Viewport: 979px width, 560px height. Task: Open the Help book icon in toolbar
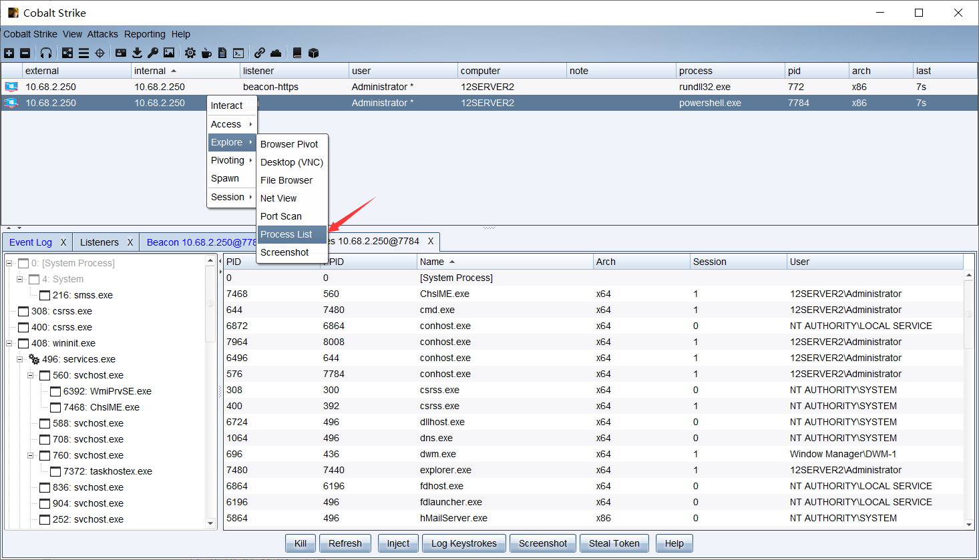pyautogui.click(x=297, y=53)
